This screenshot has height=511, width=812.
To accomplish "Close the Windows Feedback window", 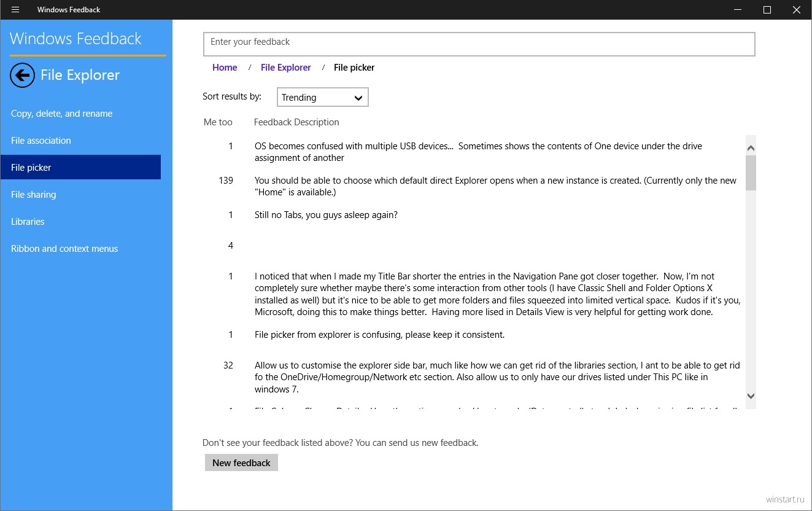I will [797, 10].
